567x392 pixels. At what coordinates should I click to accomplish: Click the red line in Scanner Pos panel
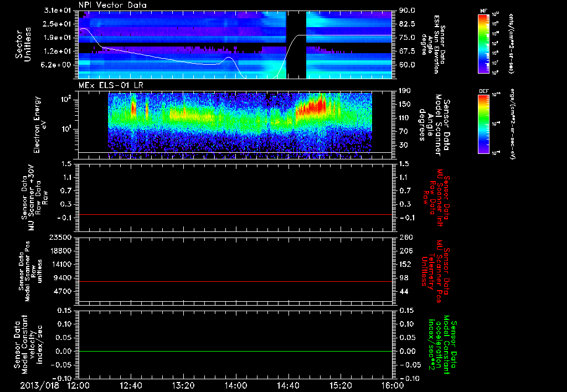pos(235,281)
